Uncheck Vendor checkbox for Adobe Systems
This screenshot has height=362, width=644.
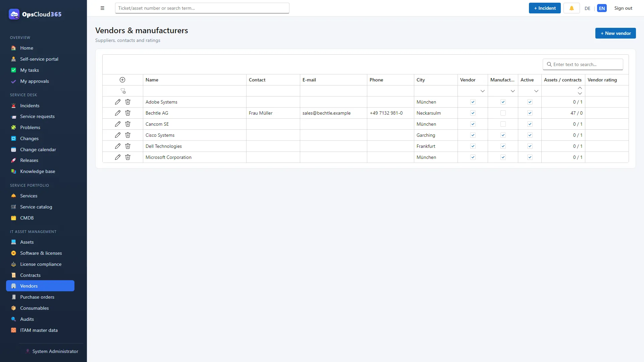(473, 102)
